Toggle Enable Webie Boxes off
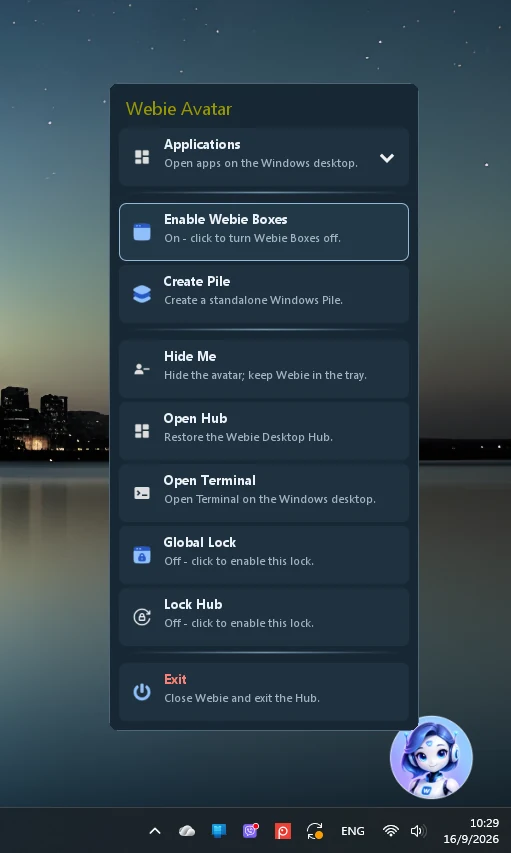Image resolution: width=511 pixels, height=853 pixels. coord(264,232)
